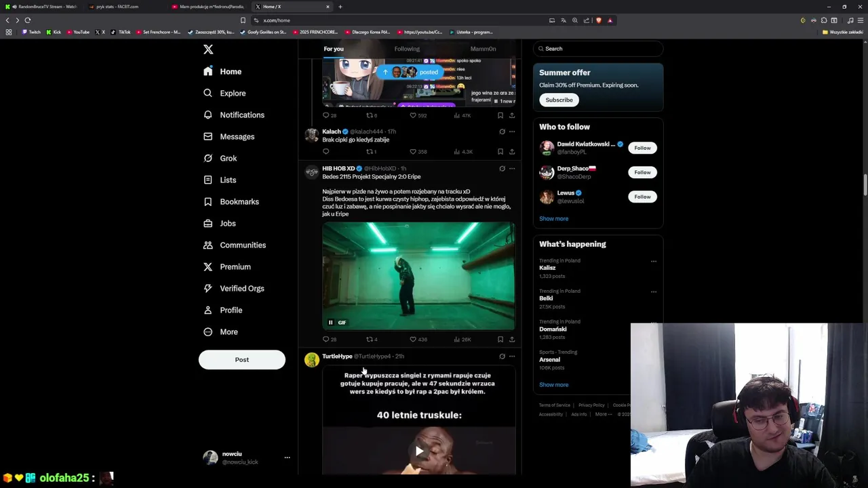
Task: Click the Verified Orgs lightning icon
Action: 208,288
